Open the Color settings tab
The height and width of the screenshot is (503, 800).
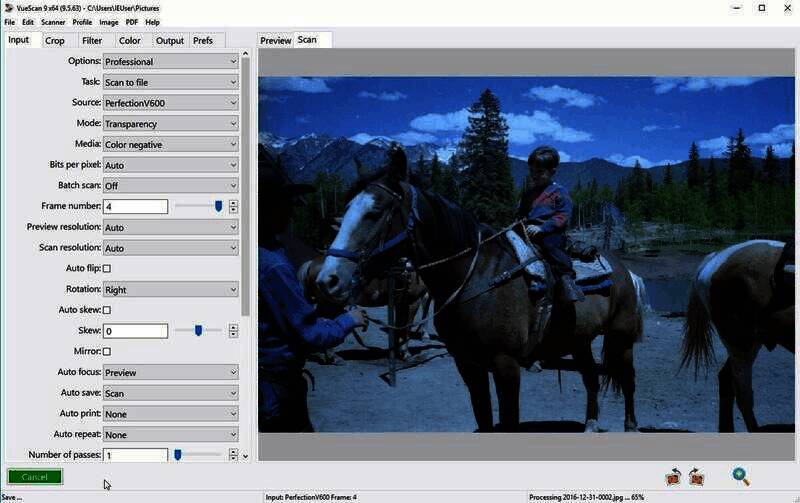(130, 41)
